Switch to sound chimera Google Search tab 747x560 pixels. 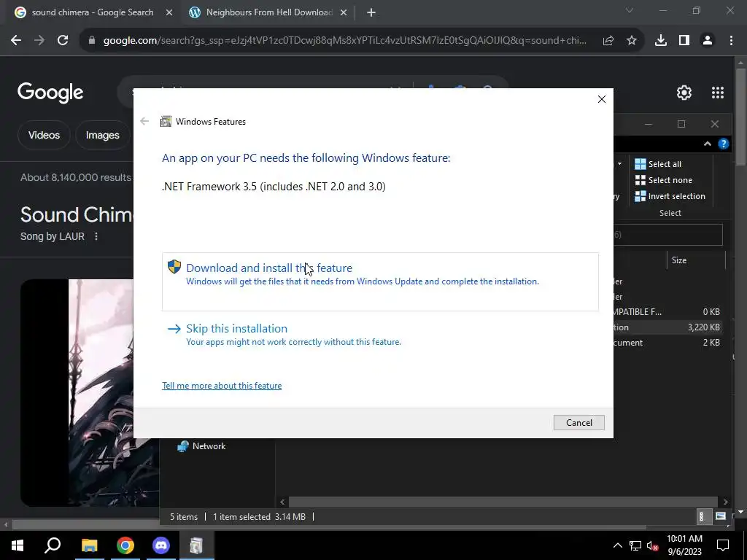coord(93,12)
